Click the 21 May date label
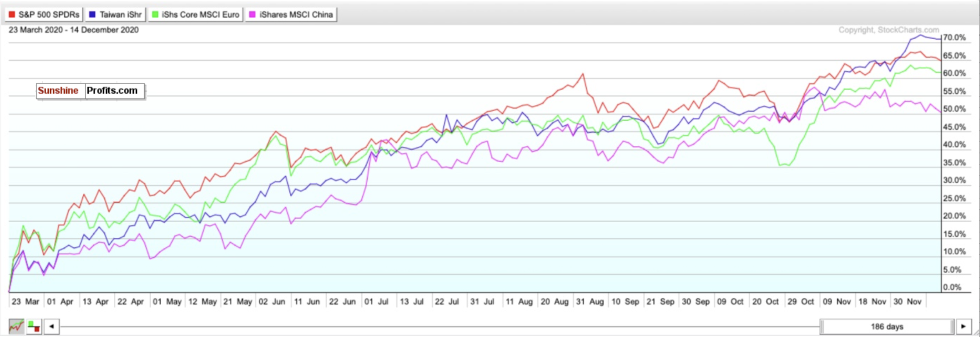 pos(238,302)
